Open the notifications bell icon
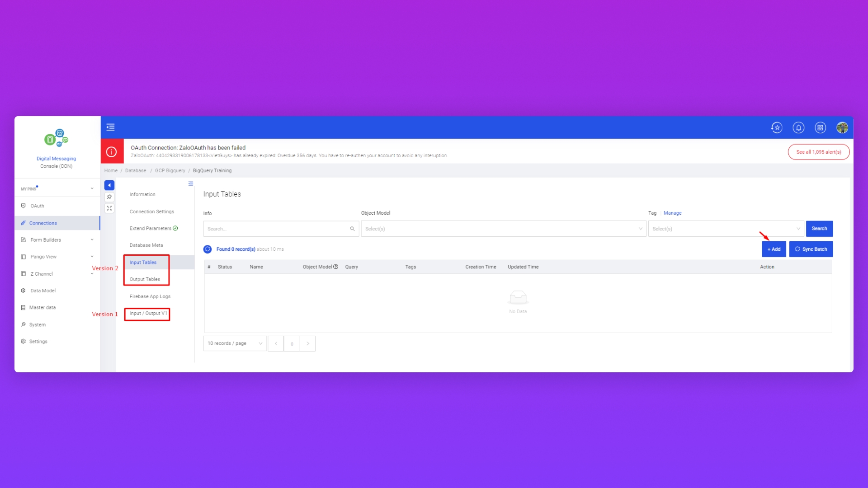This screenshot has height=488, width=868. (x=798, y=128)
